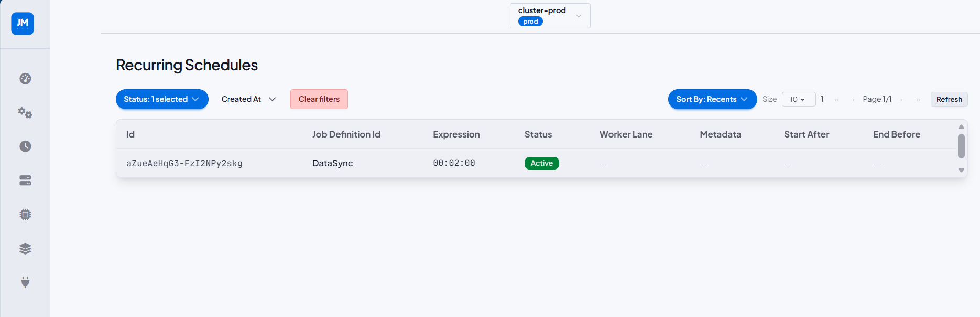Click the Start After column header
Viewport: 980px width, 317px height.
(807, 134)
